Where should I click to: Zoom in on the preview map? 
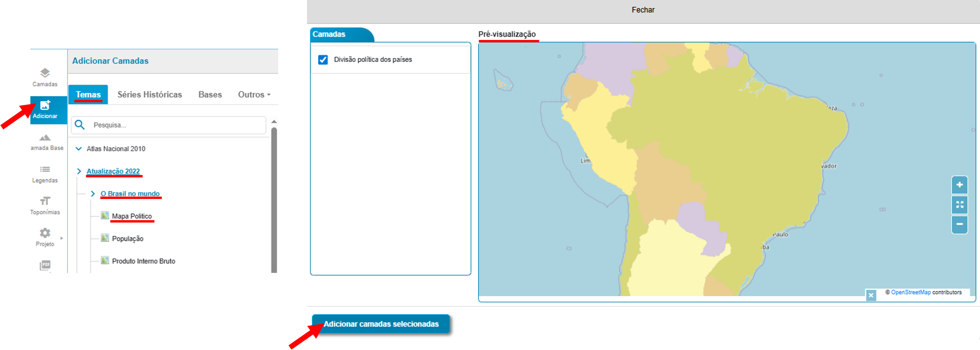(959, 185)
